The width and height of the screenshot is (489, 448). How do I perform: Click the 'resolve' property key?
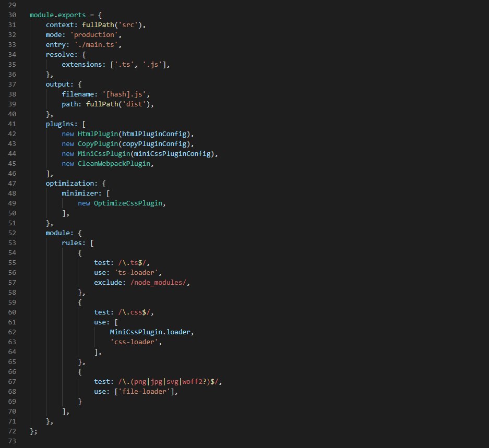tap(60, 55)
